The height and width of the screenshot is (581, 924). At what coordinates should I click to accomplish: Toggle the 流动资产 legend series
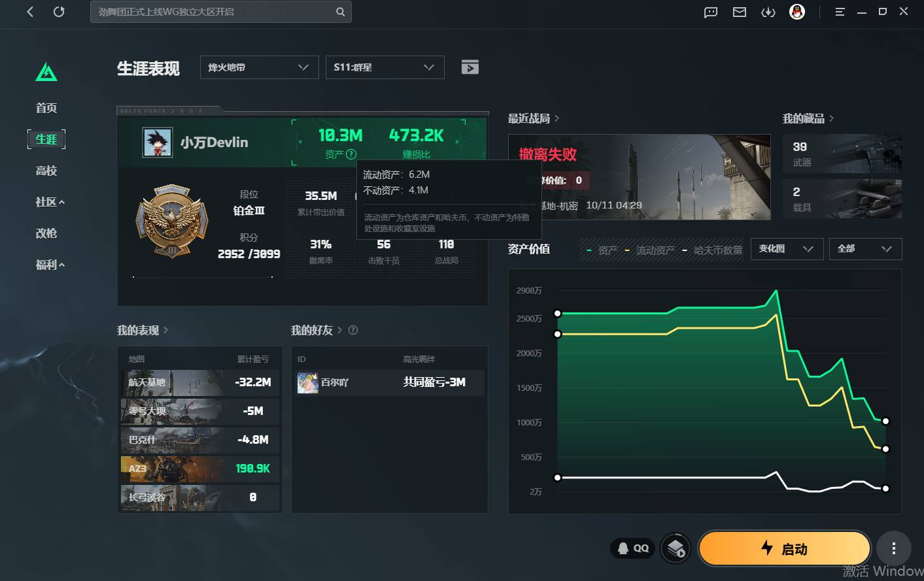pos(650,250)
